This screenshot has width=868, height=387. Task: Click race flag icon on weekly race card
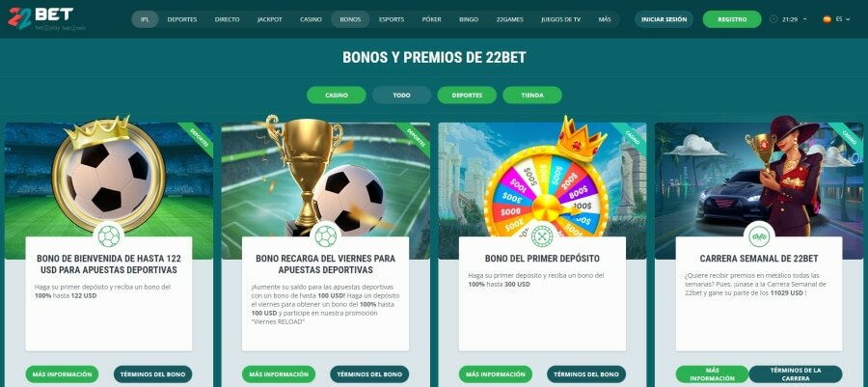[x=759, y=236]
